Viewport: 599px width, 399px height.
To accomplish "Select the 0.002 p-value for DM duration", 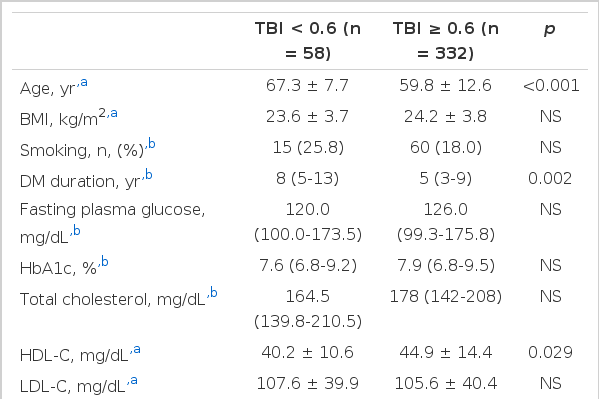I will [x=550, y=178].
